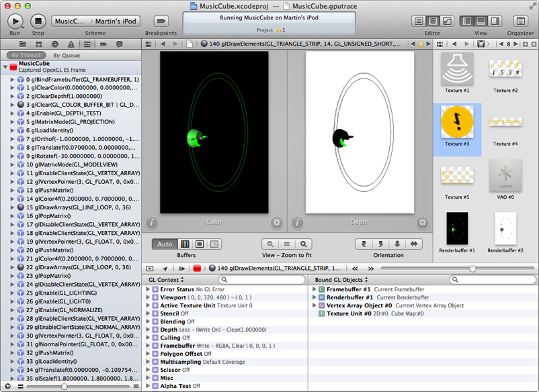This screenshot has height=392, width=539.
Task: Open the Project navigator folder icon
Action: 23,44
